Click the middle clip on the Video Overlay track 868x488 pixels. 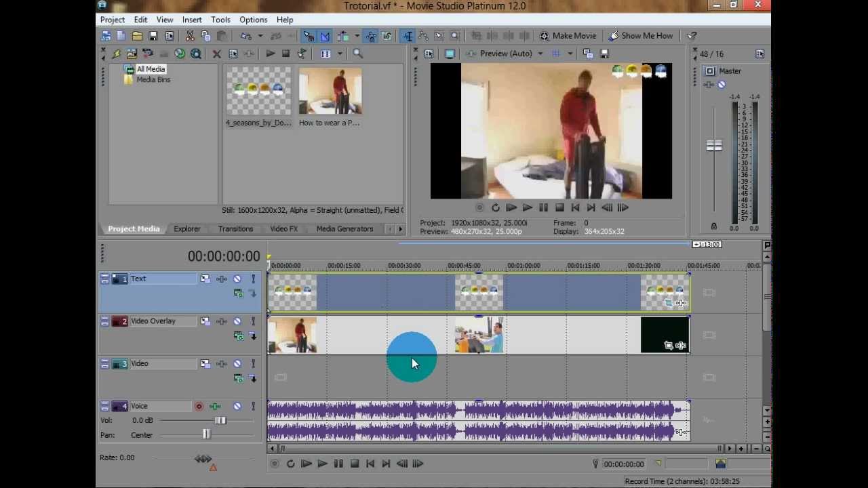(x=479, y=335)
